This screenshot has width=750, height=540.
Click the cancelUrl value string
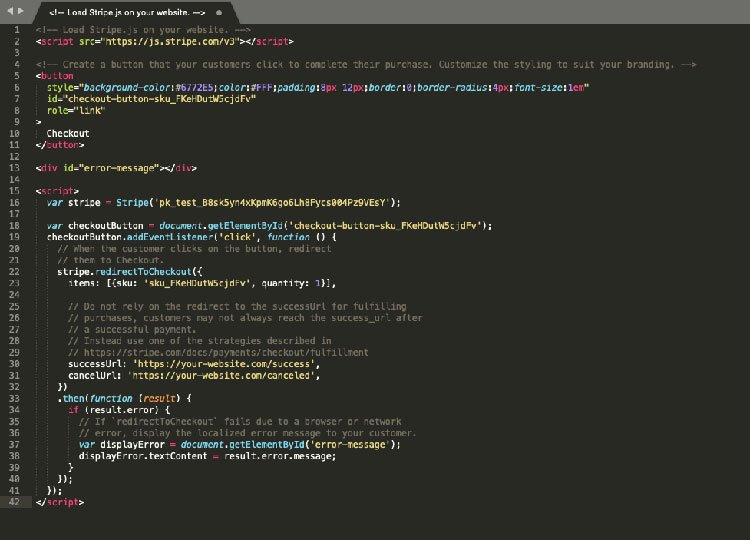tap(221, 375)
